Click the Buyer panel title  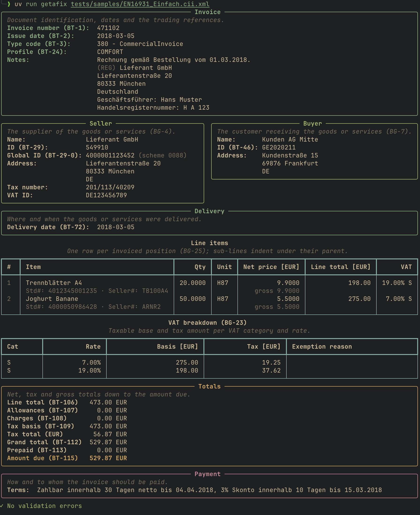313,123
